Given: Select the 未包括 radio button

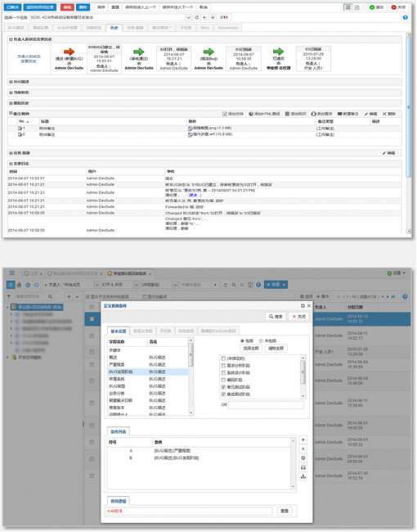Looking at the screenshot, I should pyautogui.click(x=261, y=340).
